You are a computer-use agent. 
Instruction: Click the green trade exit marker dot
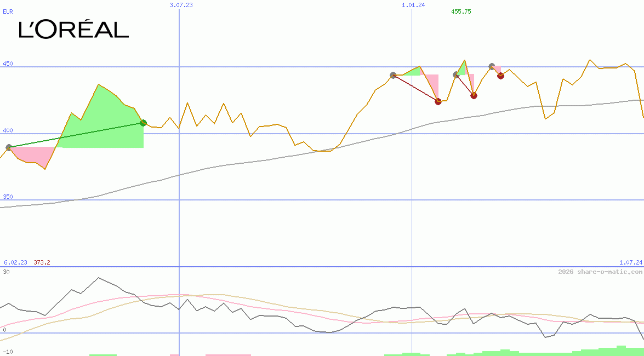pyautogui.click(x=143, y=123)
